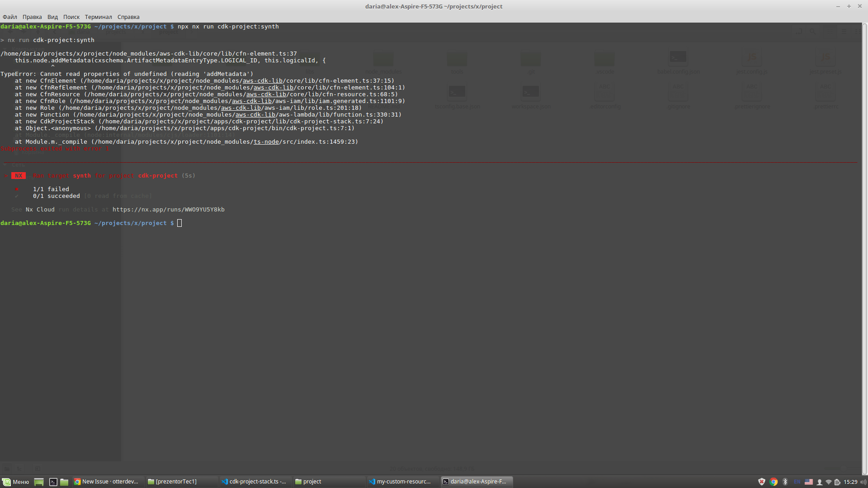Open the Терминал menu
This screenshot has width=868, height=488.
pos(98,17)
